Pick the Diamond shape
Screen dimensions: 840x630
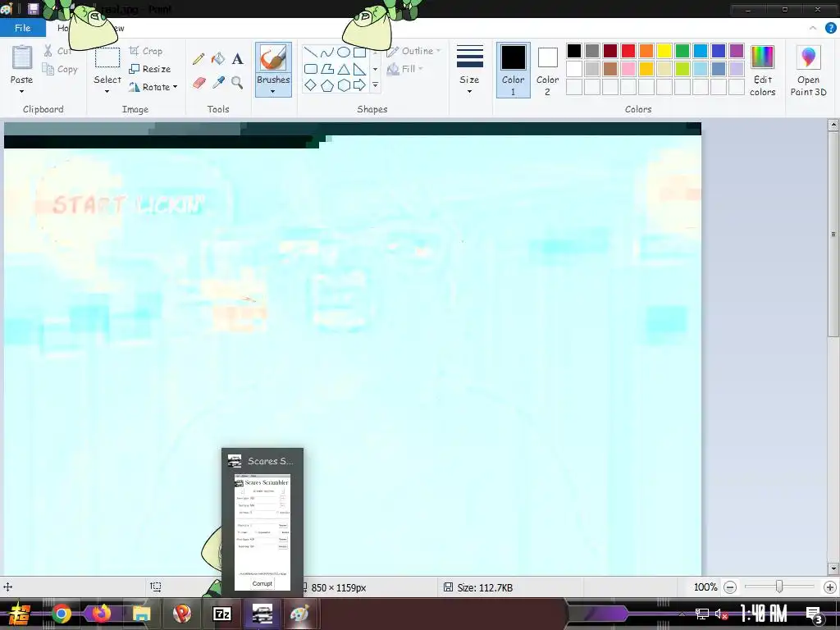[311, 85]
